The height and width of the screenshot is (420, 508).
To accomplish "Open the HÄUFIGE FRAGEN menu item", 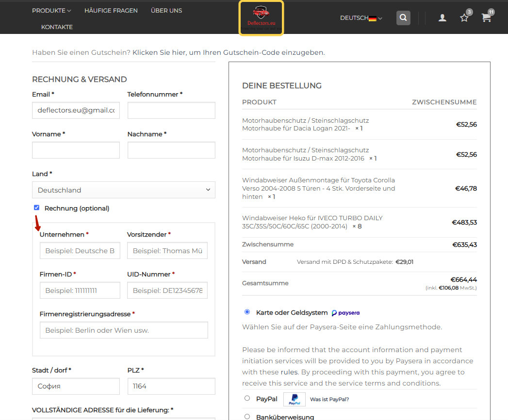I will click(x=111, y=10).
